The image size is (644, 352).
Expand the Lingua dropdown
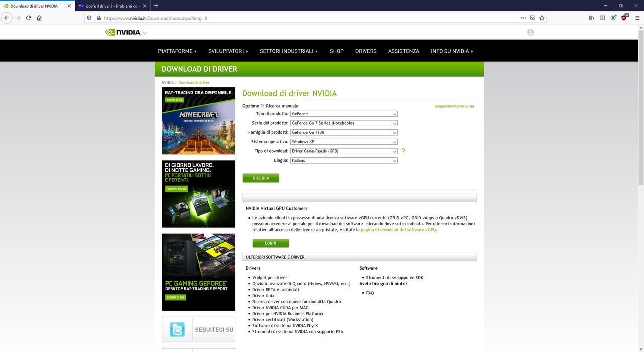344,161
